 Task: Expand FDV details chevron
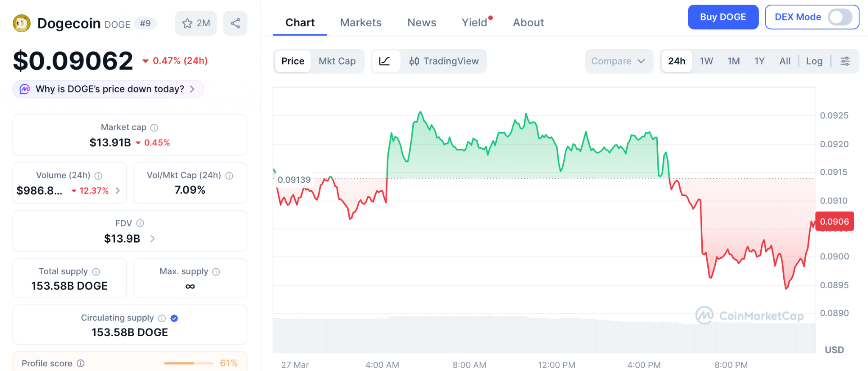tap(153, 239)
